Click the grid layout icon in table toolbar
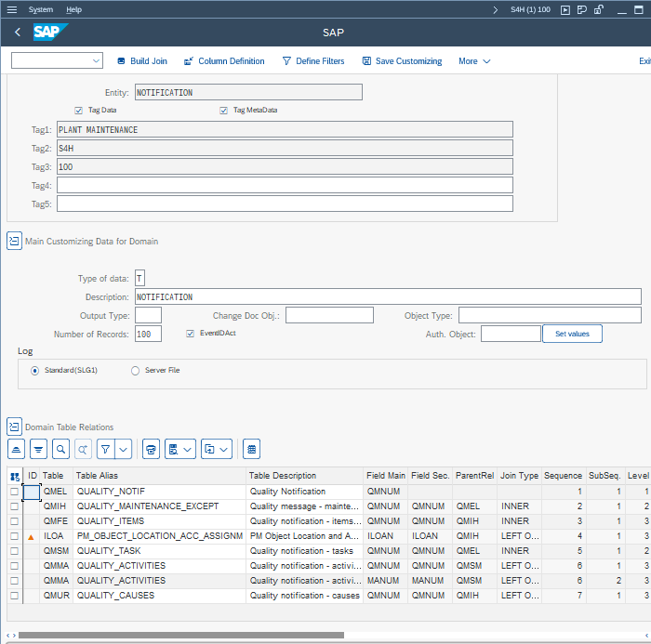651x644 pixels. click(x=251, y=449)
